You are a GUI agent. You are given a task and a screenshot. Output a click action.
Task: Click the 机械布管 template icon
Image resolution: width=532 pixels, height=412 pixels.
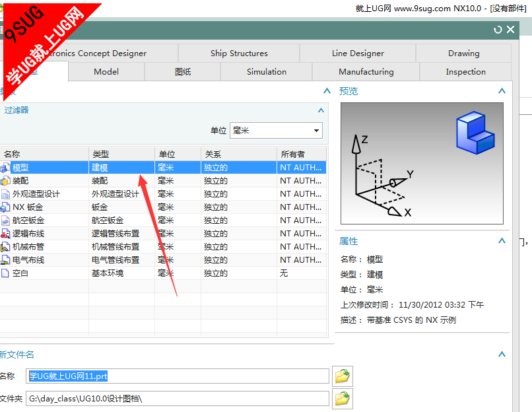click(x=5, y=247)
